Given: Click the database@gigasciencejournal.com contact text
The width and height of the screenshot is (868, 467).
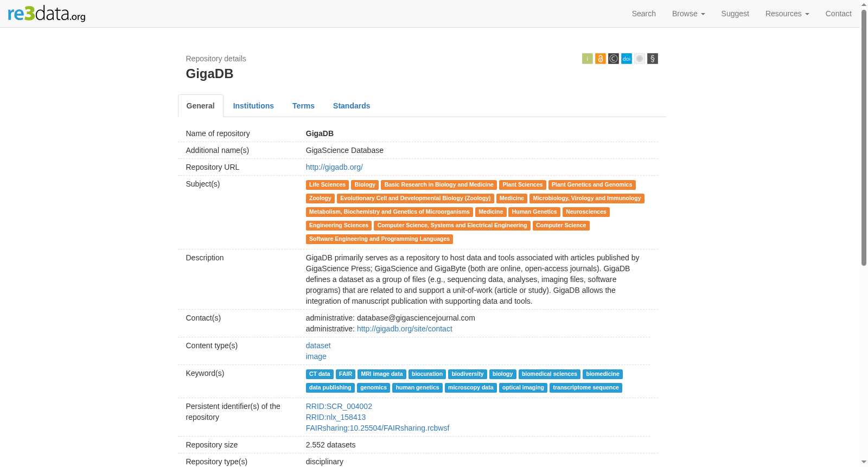Looking at the screenshot, I should 416,318.
